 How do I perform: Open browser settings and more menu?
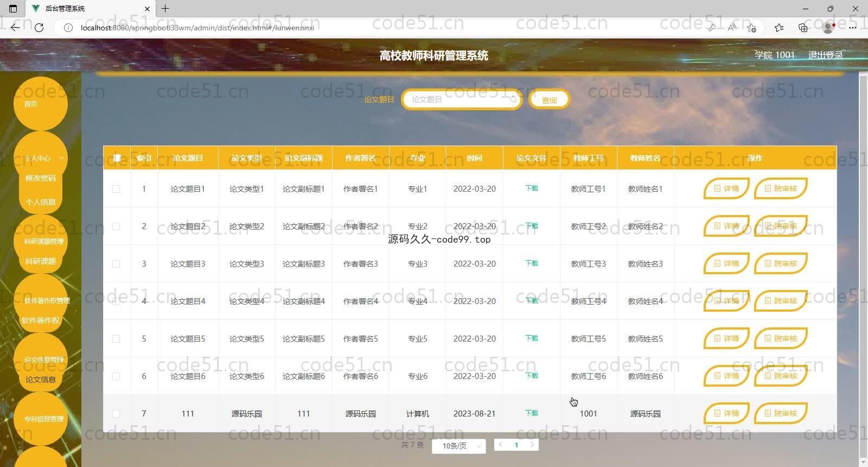click(853, 28)
